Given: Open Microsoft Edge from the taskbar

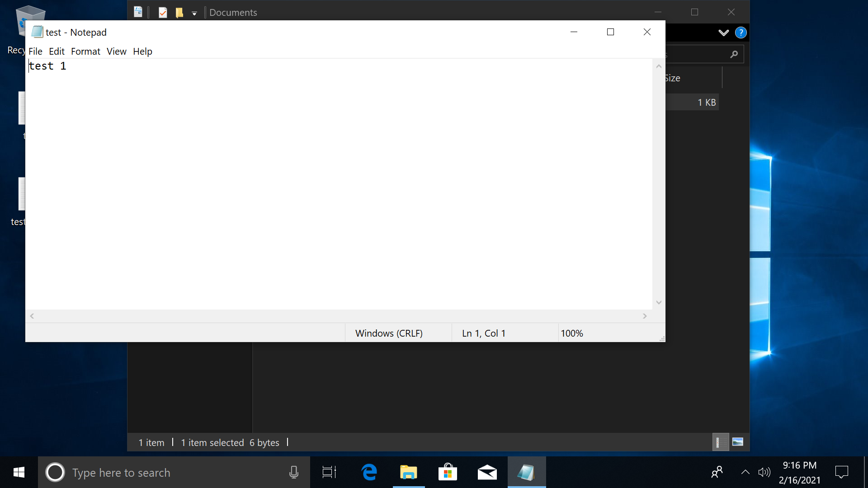Looking at the screenshot, I should [369, 472].
